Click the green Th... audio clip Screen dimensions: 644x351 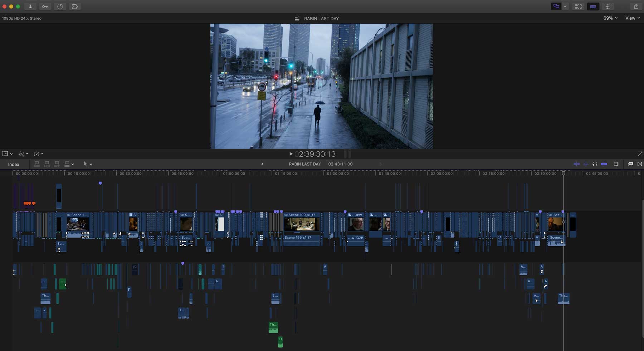click(273, 327)
